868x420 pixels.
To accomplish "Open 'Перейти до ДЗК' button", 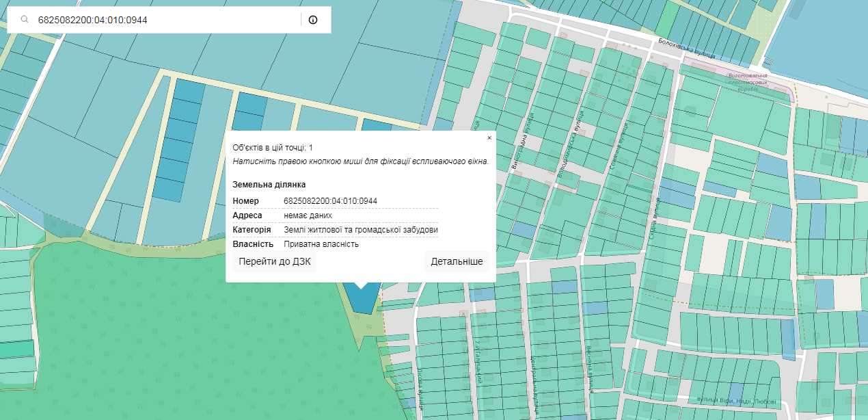I will [274, 261].
